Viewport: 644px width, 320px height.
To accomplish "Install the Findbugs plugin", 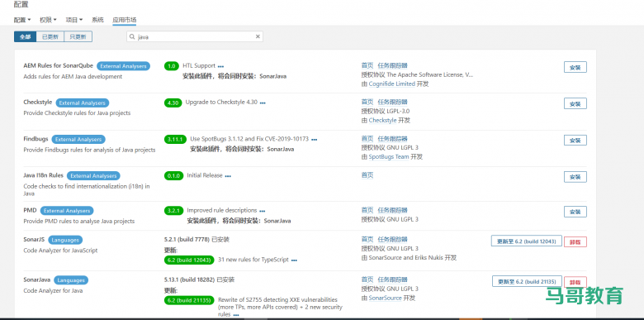I will click(x=575, y=141).
